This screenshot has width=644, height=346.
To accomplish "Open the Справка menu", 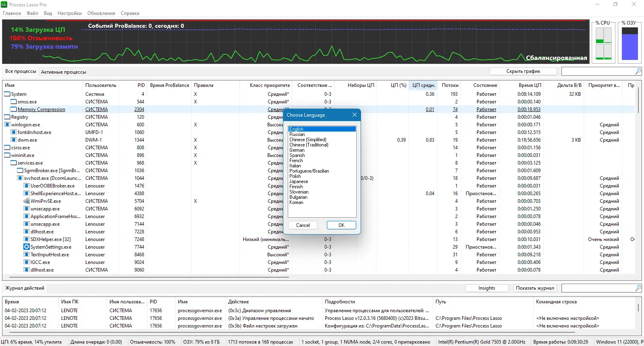I will 130,13.
